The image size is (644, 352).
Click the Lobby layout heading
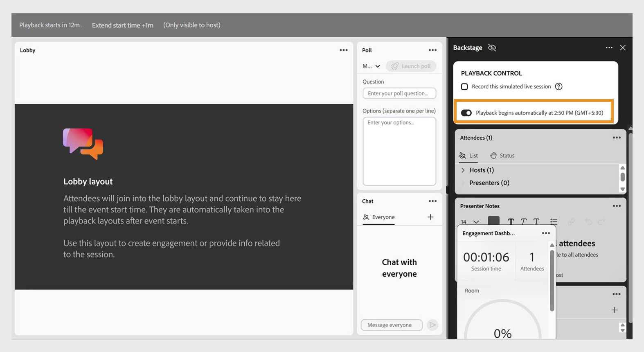click(88, 181)
